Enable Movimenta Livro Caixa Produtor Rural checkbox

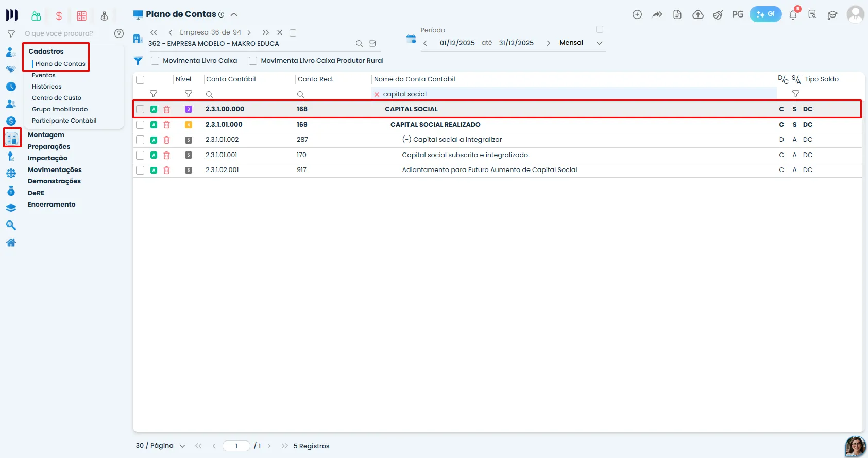point(253,61)
